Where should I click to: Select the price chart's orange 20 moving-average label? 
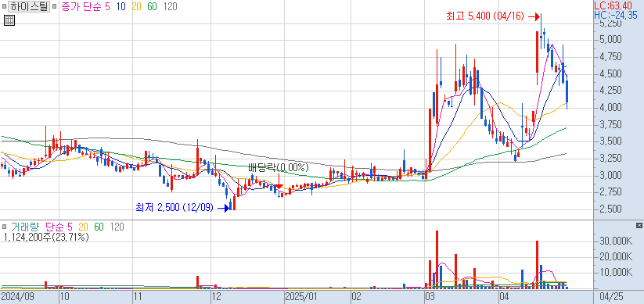(x=136, y=7)
